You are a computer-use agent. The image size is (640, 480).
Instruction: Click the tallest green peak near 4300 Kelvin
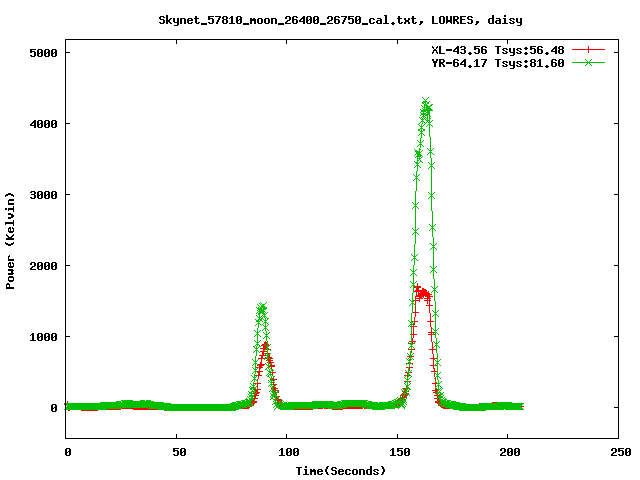point(425,101)
